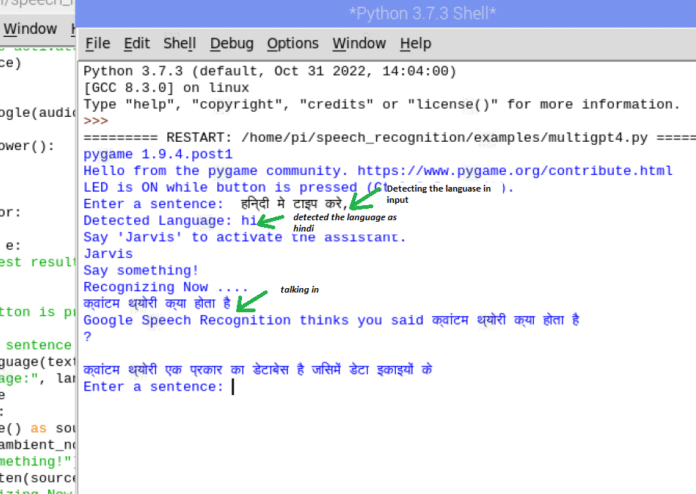Open the Shell menu
This screenshot has height=494, width=696.
pos(179,43)
